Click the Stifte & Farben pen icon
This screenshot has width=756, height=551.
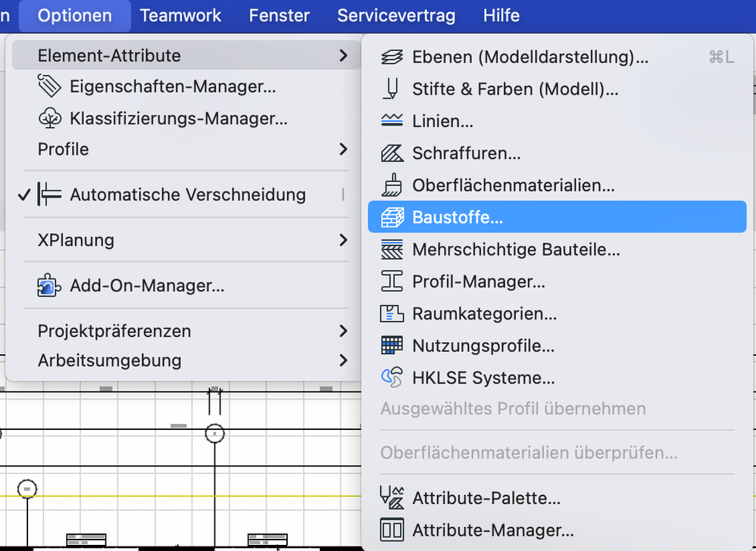tap(392, 89)
